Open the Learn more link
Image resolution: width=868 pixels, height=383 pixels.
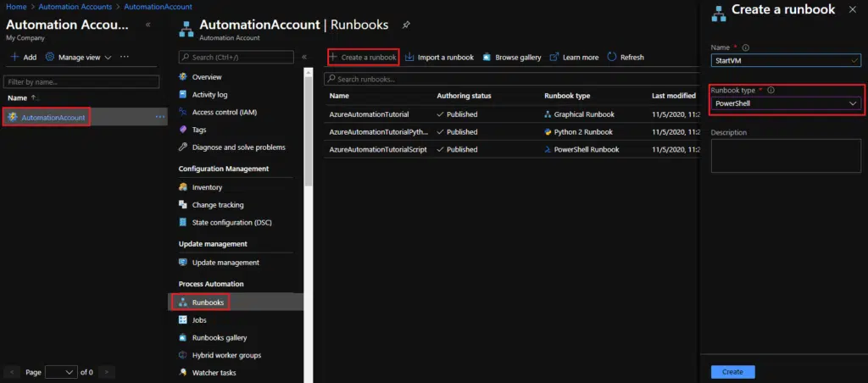point(574,57)
